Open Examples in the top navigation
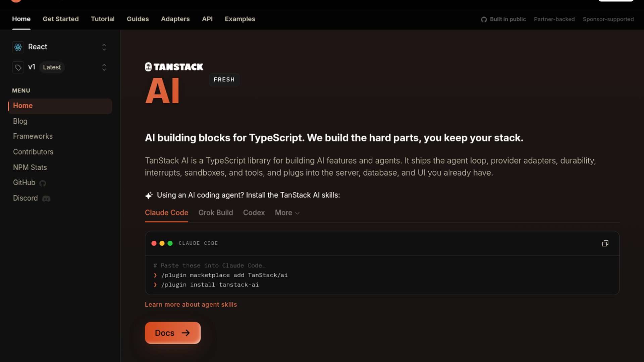Image resolution: width=644 pixels, height=362 pixels. click(x=240, y=19)
